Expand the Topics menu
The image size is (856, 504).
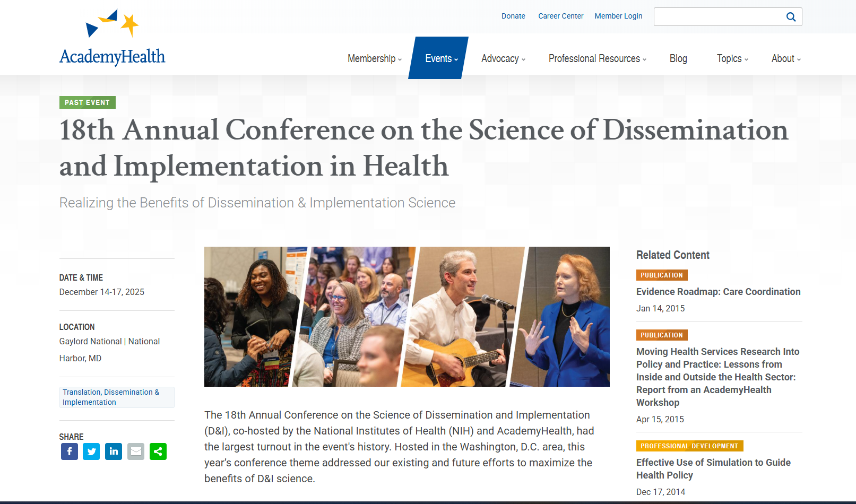pos(732,58)
